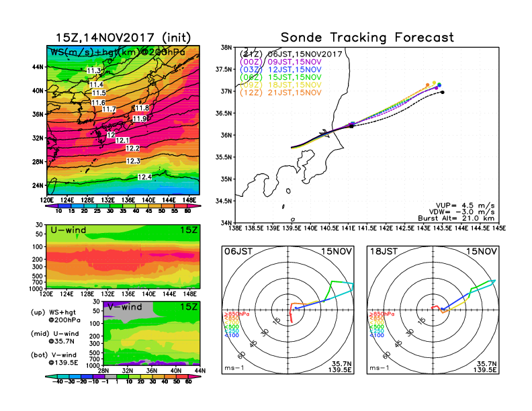
Task: Click the "Burst Alt= 21.0 km" value
Action: [456, 218]
